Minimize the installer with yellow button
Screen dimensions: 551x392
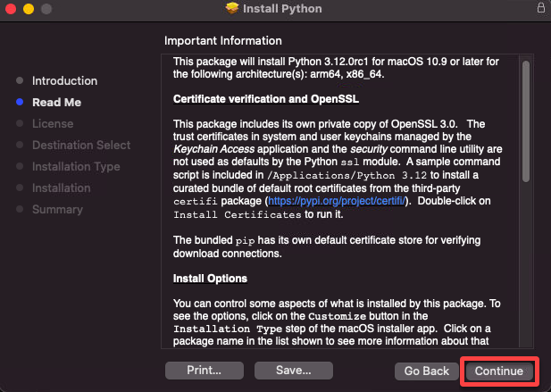[x=29, y=9]
